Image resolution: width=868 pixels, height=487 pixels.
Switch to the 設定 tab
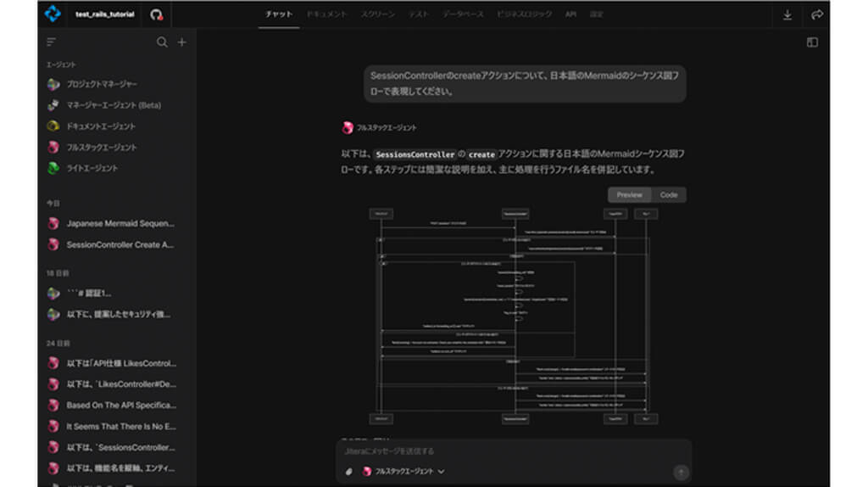pyautogui.click(x=596, y=14)
